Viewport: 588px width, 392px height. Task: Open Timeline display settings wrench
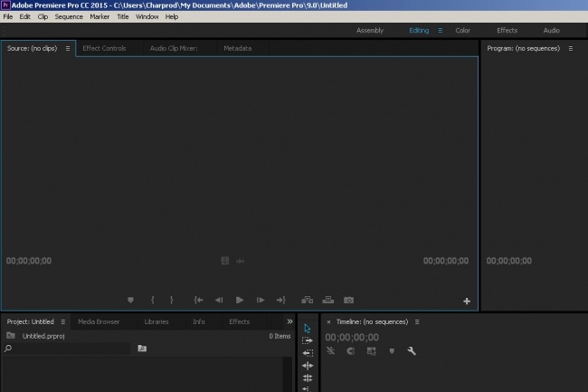coord(412,350)
